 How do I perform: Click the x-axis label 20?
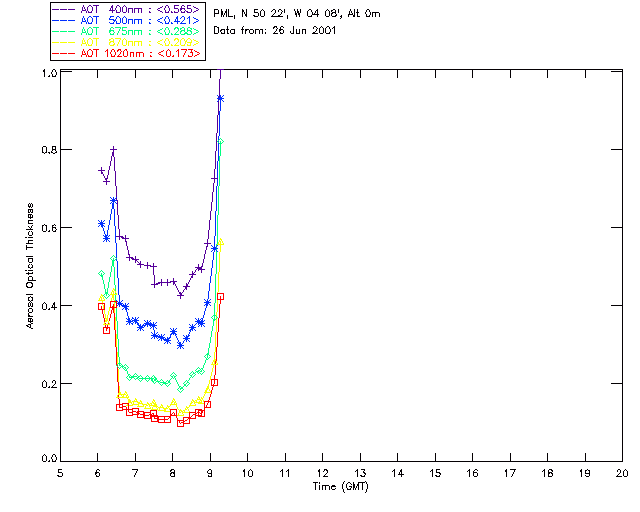[622, 473]
